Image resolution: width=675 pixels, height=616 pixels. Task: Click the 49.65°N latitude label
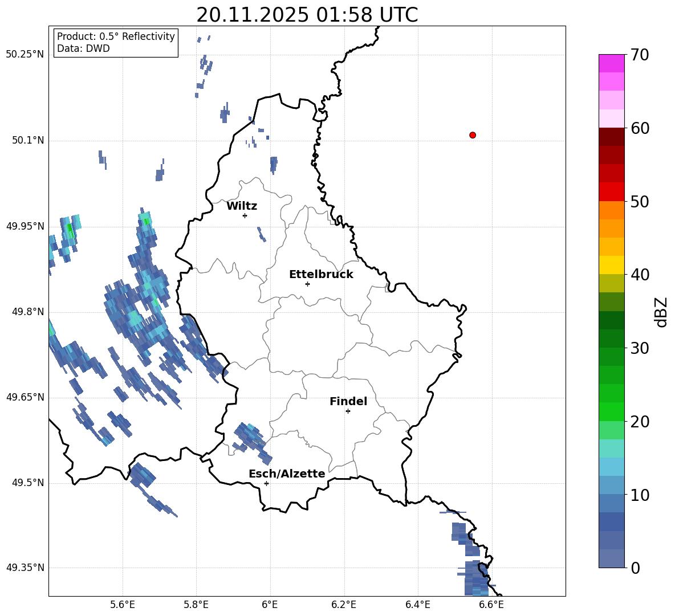pyautogui.click(x=25, y=397)
